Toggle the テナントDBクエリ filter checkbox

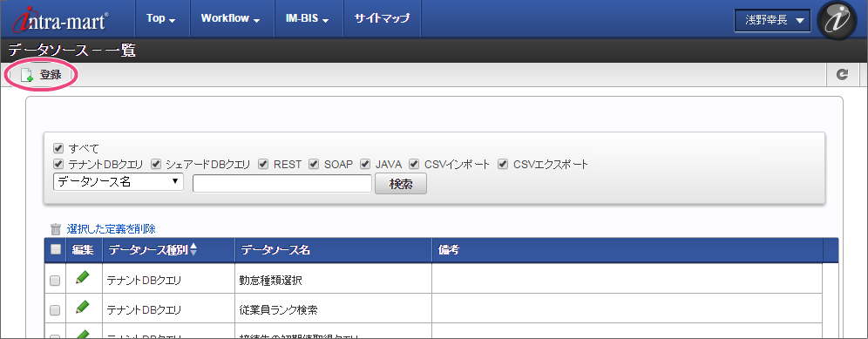[x=58, y=165]
